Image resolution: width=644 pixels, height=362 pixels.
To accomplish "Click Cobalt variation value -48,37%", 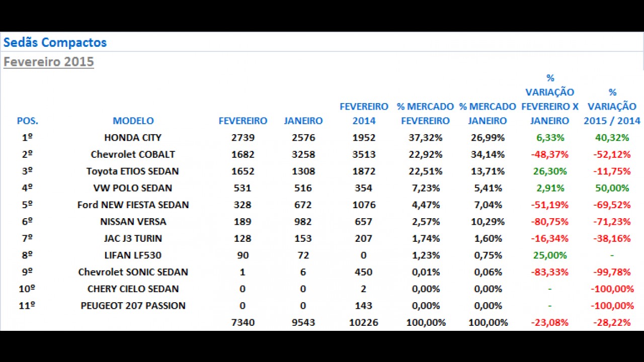I will coord(550,154).
